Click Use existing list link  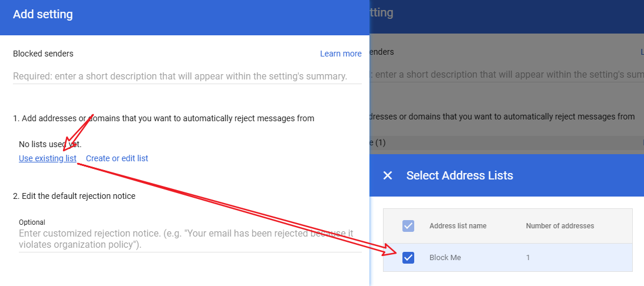48,158
